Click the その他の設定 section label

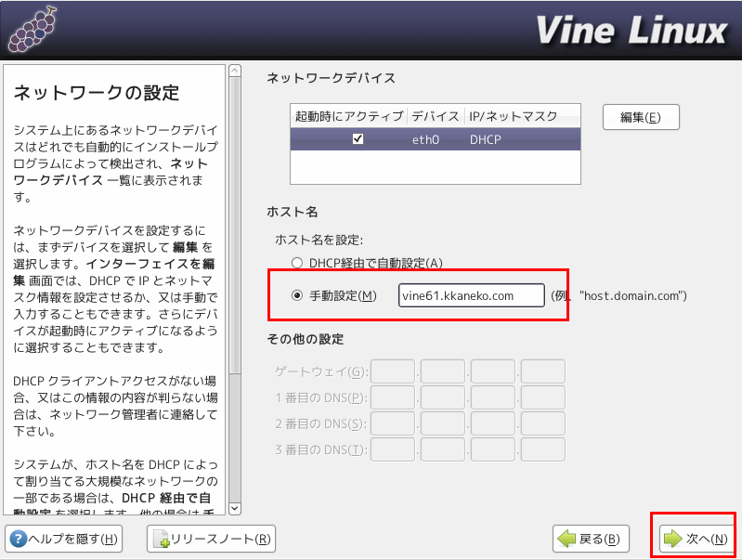tap(306, 339)
